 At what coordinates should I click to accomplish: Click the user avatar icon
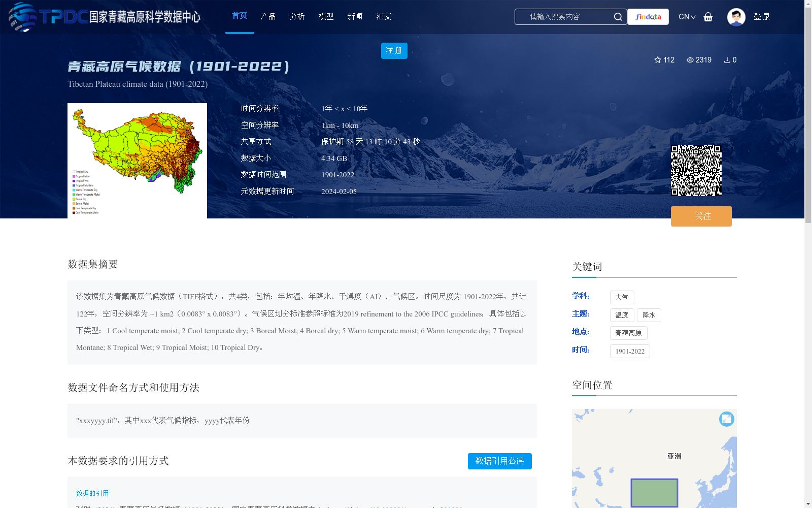pyautogui.click(x=736, y=17)
